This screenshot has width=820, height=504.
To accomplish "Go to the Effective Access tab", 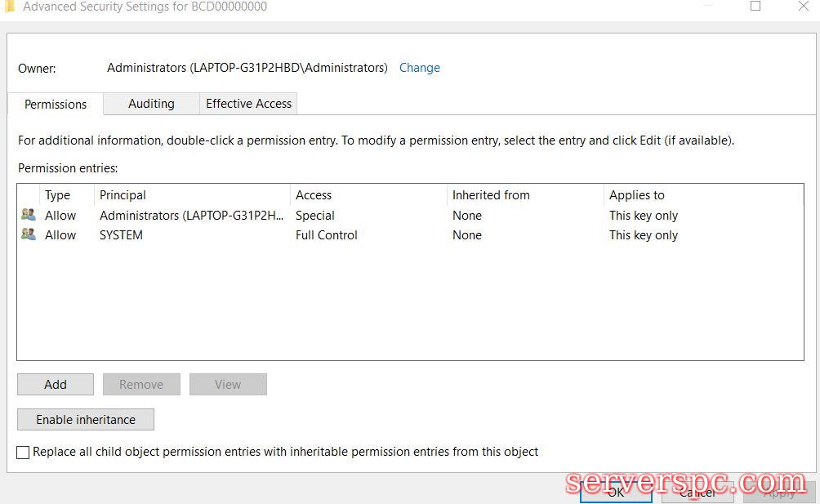I will point(248,104).
